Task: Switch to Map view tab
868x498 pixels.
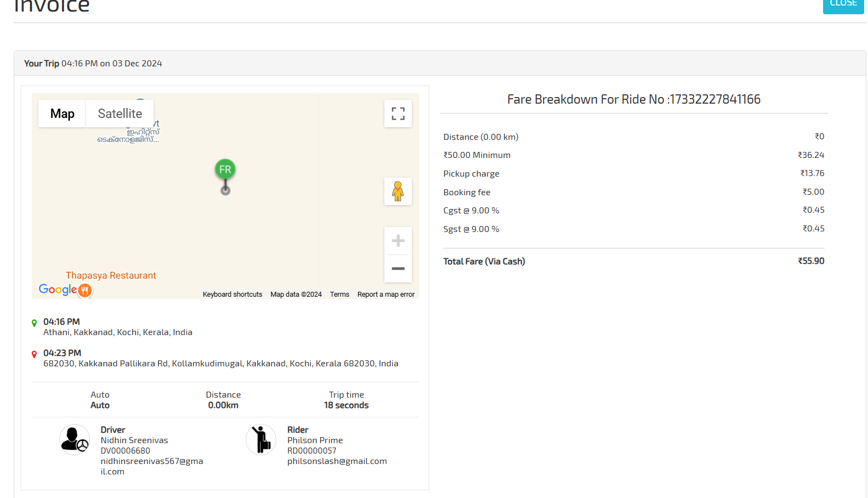Action: pyautogui.click(x=62, y=114)
